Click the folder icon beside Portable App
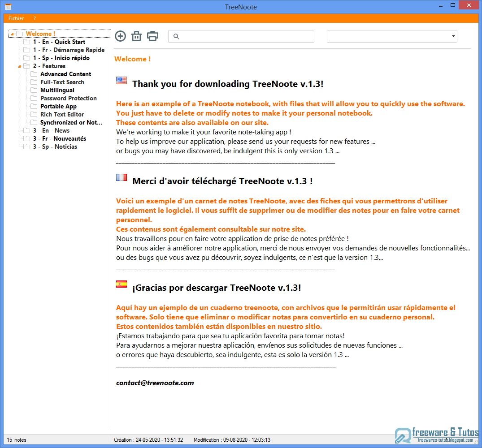Screen dimensions: 482x448 click(x=34, y=106)
